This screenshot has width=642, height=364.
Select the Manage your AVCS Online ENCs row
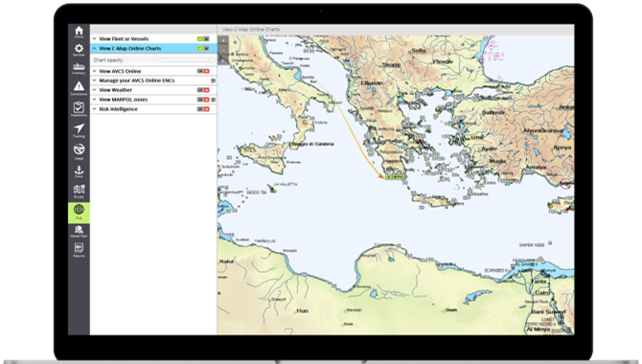coord(153,80)
